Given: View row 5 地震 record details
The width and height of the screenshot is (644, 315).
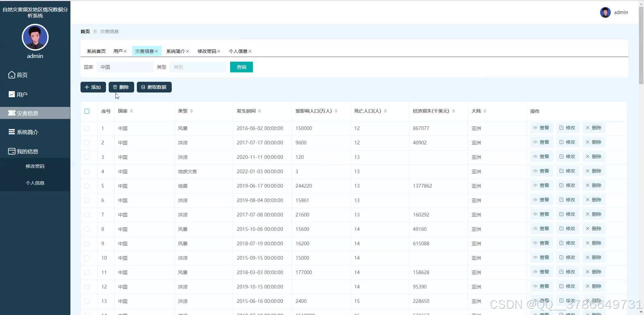Looking at the screenshot, I should (541, 185).
